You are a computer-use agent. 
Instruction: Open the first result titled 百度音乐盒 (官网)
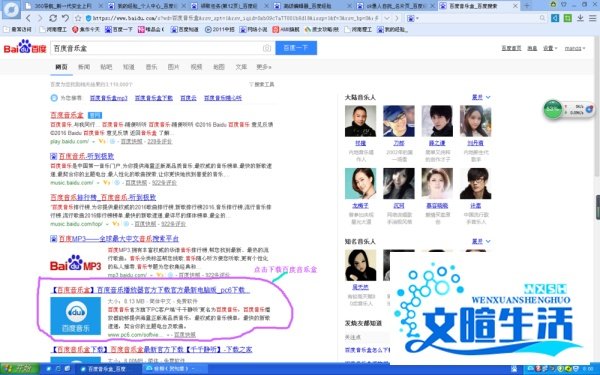67,115
